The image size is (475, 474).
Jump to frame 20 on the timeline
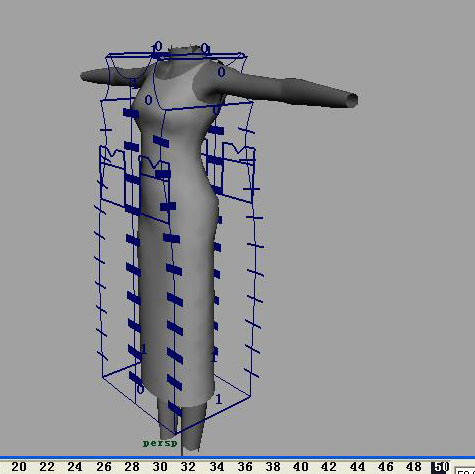tap(19, 467)
